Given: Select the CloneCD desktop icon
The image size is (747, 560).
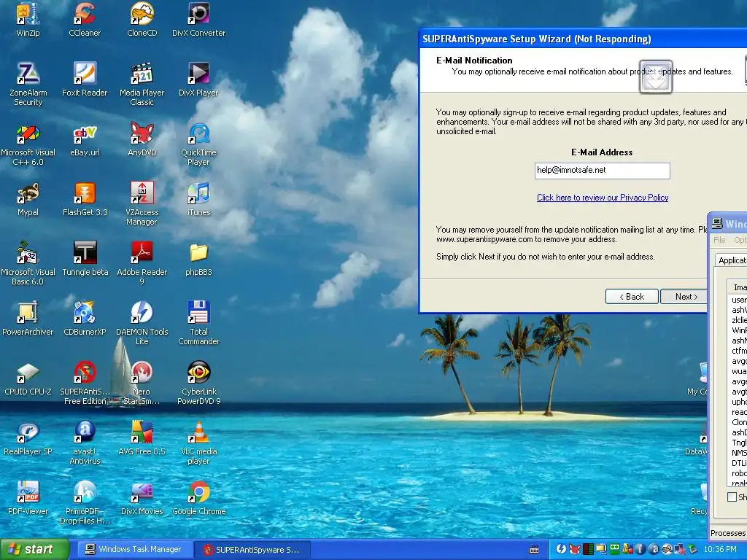Looking at the screenshot, I should (x=142, y=20).
